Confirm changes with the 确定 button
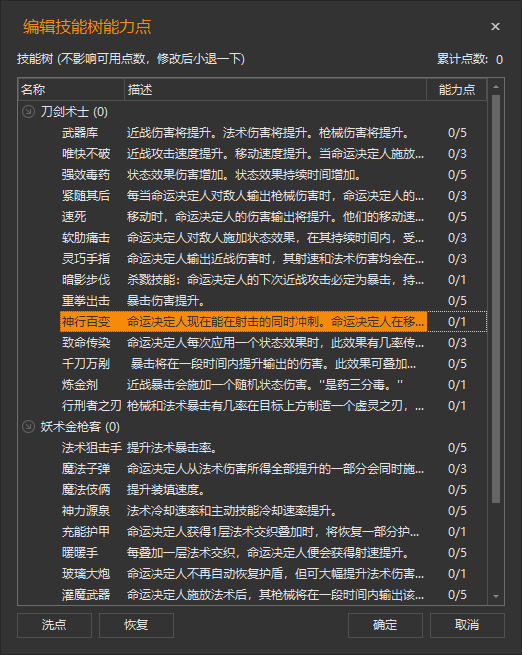 point(385,625)
